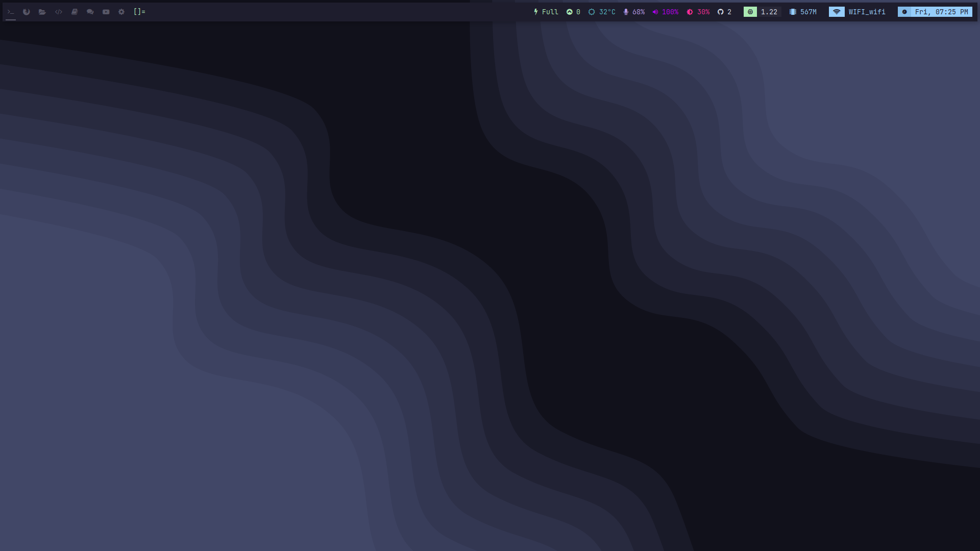Switch to the terminal workspace tag
The height and width of the screenshot is (551, 980).
point(11,12)
